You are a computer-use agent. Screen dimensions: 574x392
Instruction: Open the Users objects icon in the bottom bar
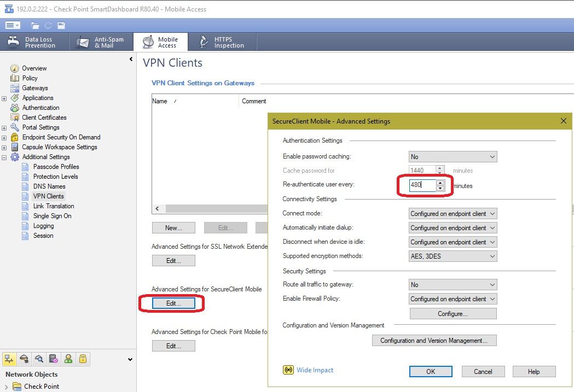68,359
